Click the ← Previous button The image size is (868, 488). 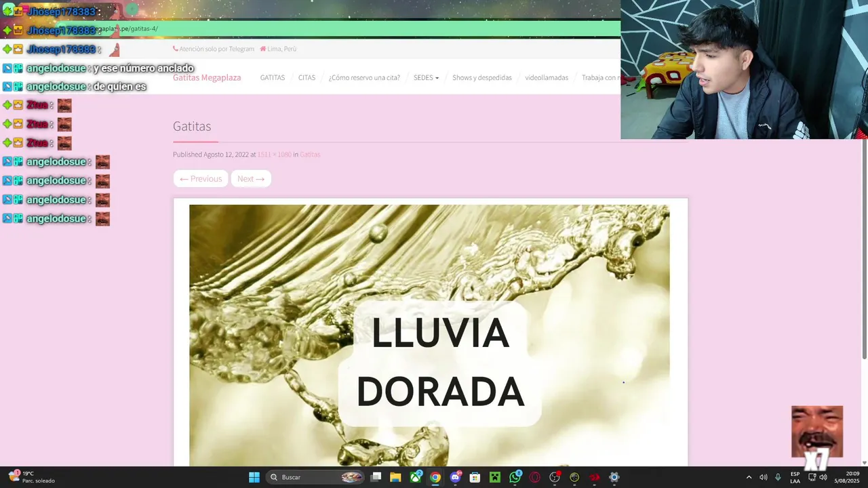click(201, 178)
